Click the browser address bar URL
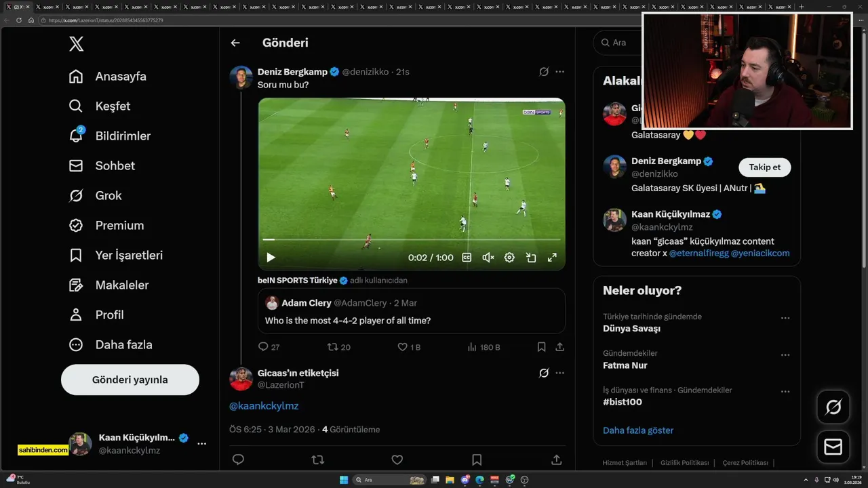 click(x=106, y=20)
